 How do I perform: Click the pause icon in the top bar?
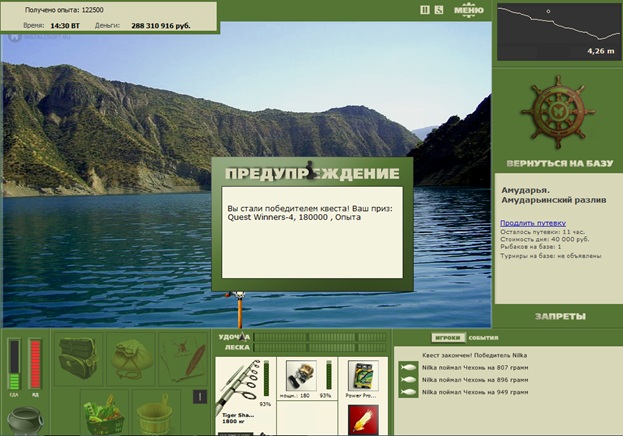coord(425,10)
